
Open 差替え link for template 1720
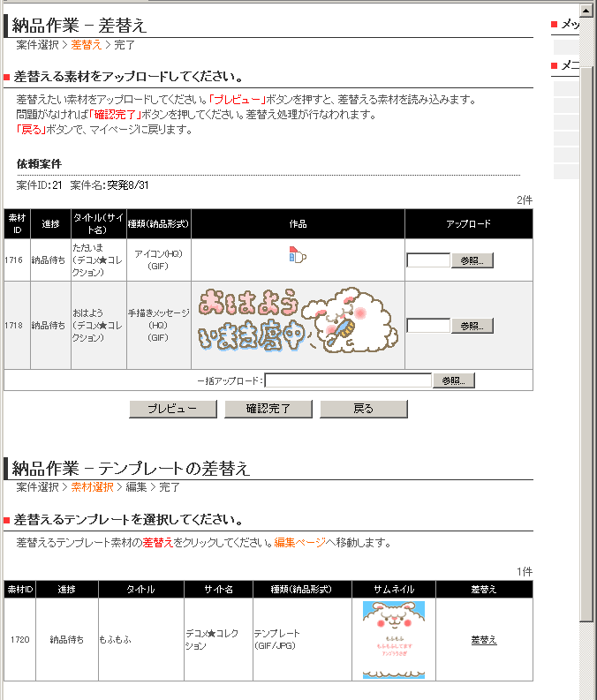pos(483,640)
